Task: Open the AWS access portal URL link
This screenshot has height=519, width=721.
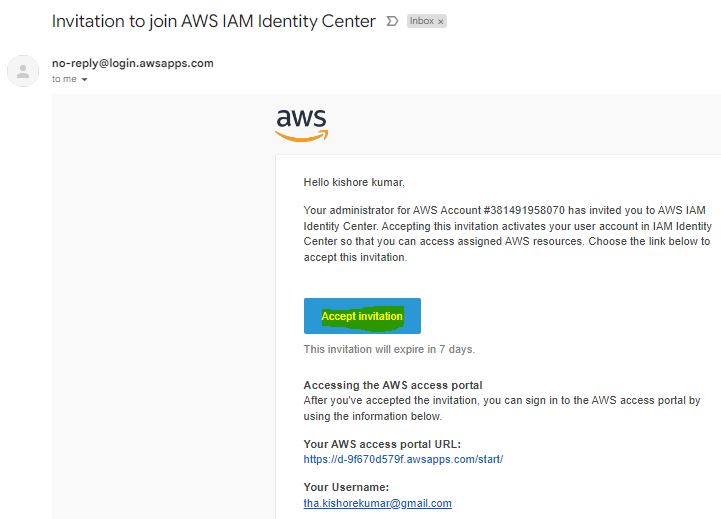Action: coord(403,460)
